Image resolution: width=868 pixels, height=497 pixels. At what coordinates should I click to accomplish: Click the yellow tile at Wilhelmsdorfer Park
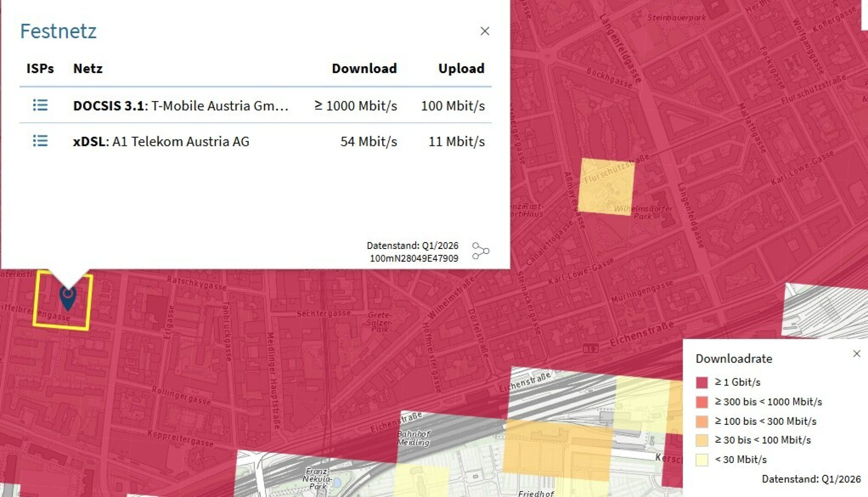pyautogui.click(x=606, y=186)
